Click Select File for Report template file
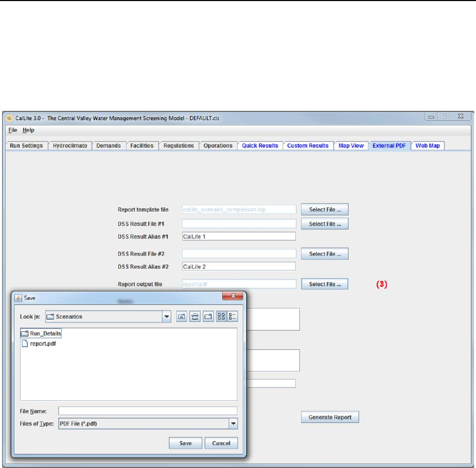Screen dimensions: 476x468 325,210
